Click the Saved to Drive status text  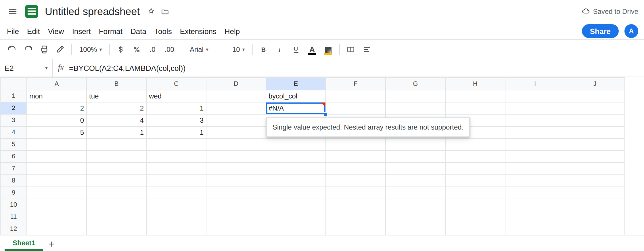click(615, 12)
